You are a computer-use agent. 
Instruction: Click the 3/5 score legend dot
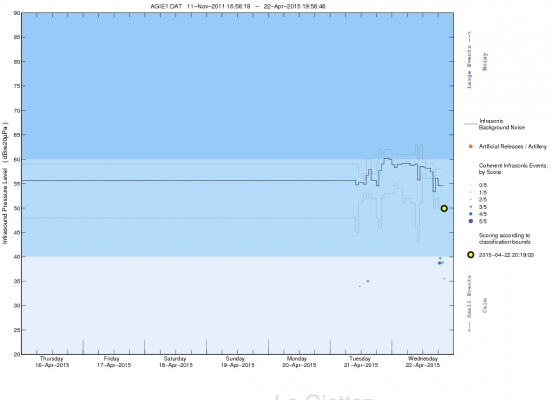(x=471, y=207)
